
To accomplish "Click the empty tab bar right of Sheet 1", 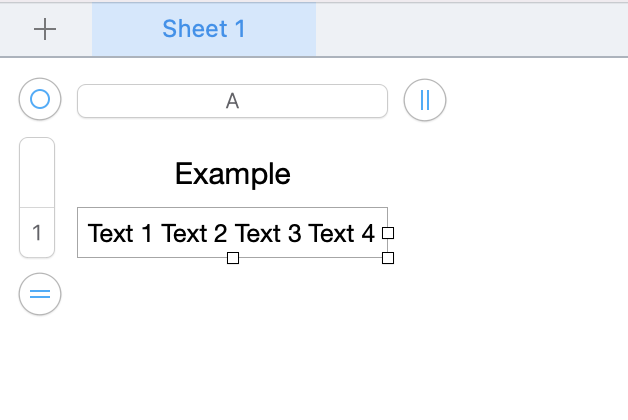I will pyautogui.click(x=470, y=29).
